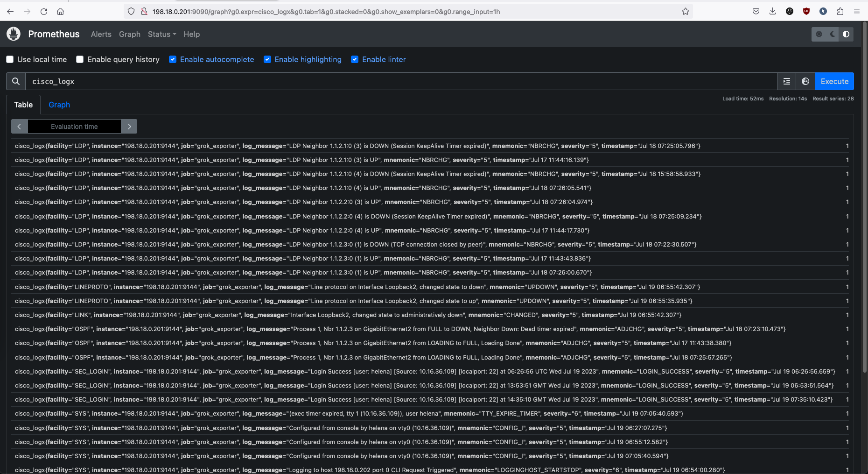The height and width of the screenshot is (474, 868).
Task: Uncheck Enable autocomplete checkbox
Action: (173, 59)
